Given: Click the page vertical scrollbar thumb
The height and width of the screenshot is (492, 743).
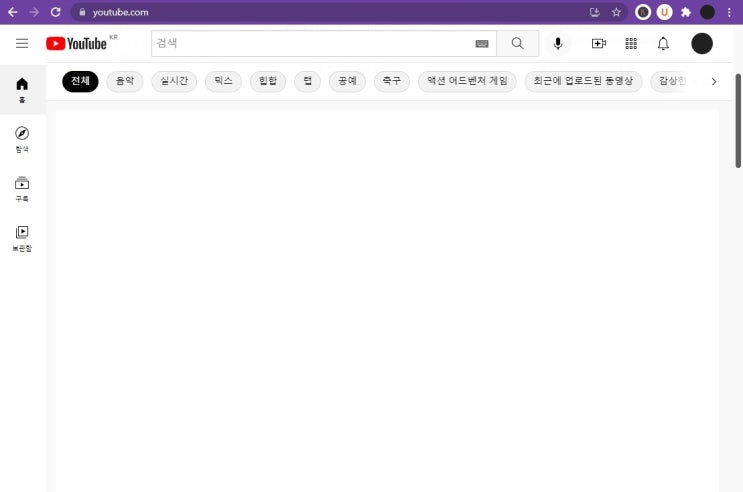Looking at the screenshot, I should pos(738,121).
